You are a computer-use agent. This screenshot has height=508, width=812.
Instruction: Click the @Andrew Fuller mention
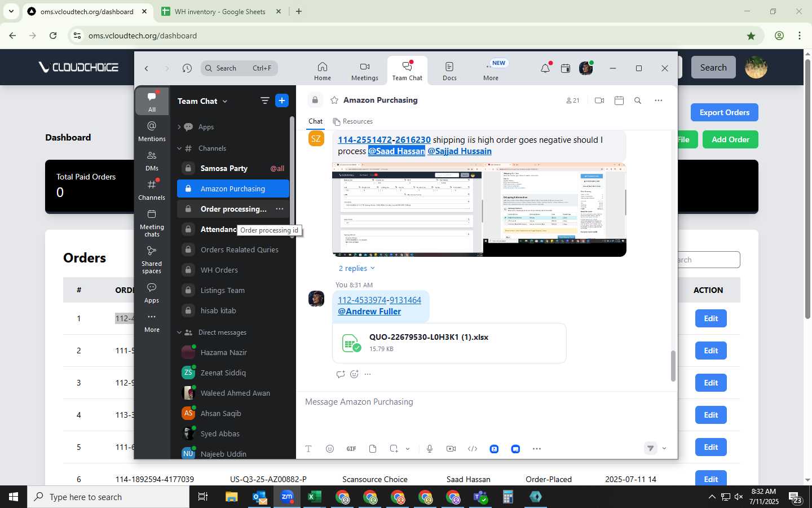tap(369, 312)
